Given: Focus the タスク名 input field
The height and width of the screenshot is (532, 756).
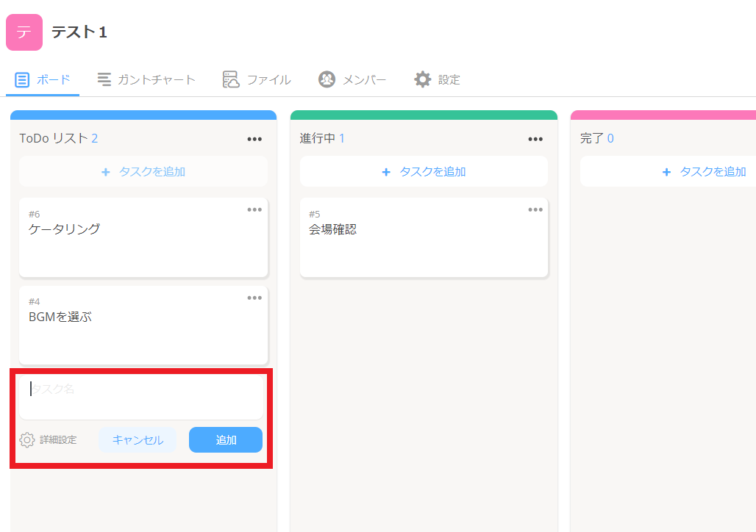Looking at the screenshot, I should [141, 389].
